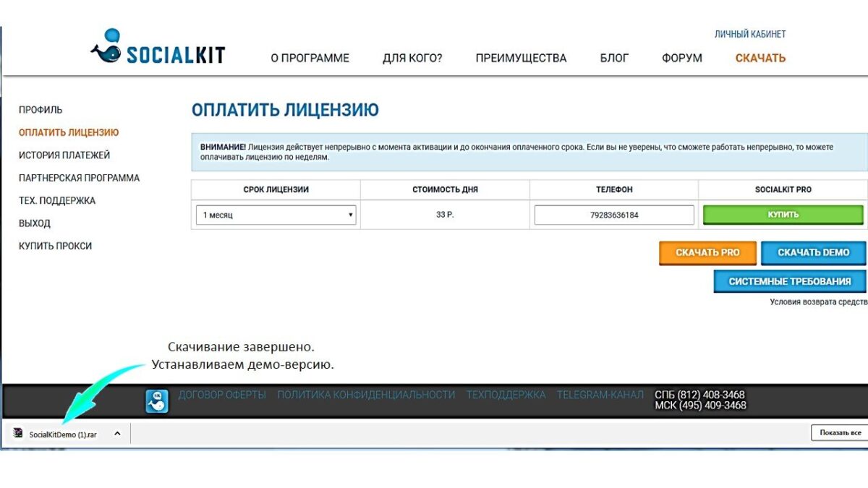Click the 'Показать все' downloads button
The height and width of the screenshot is (488, 868).
840,433
